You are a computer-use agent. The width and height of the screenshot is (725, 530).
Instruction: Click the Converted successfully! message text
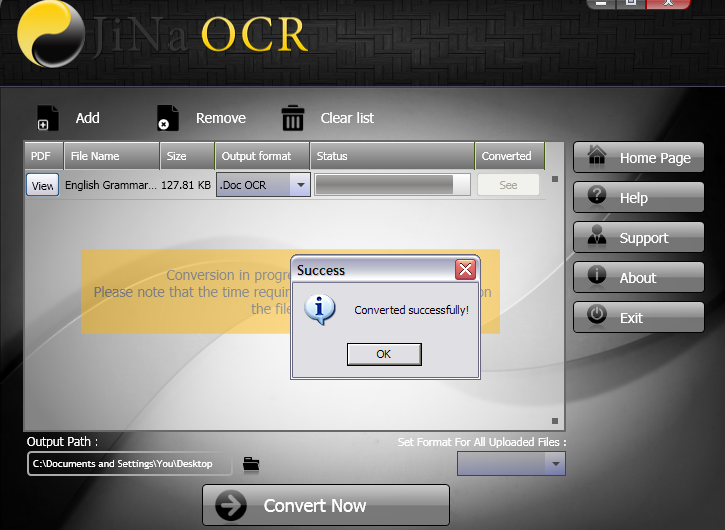(412, 310)
